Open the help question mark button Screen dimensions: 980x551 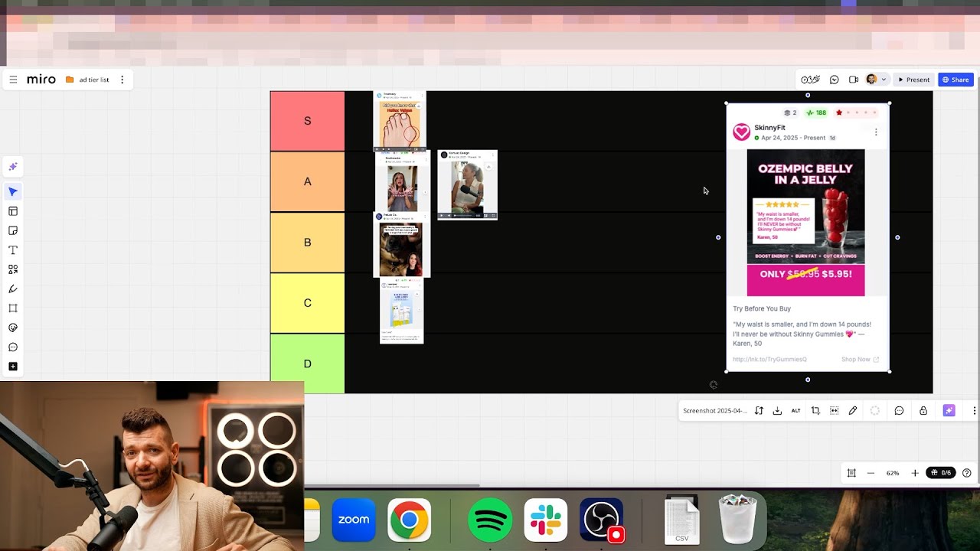[967, 473]
